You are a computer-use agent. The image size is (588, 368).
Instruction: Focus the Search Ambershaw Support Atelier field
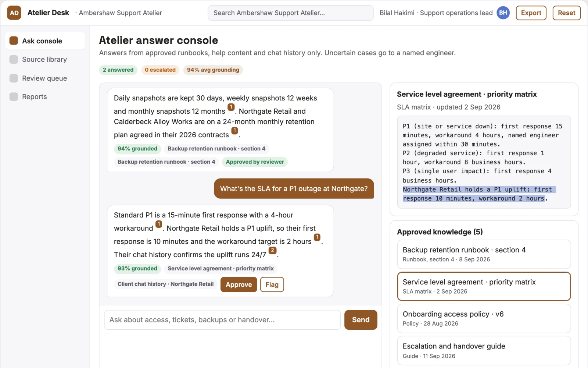coord(290,13)
